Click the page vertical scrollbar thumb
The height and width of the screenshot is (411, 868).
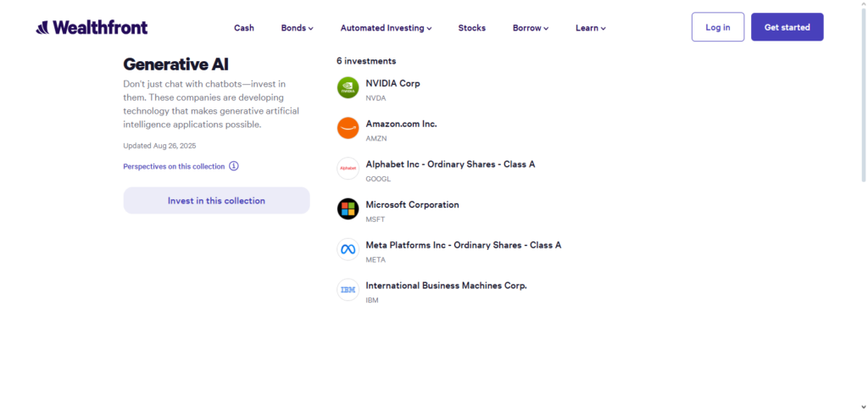(863, 95)
